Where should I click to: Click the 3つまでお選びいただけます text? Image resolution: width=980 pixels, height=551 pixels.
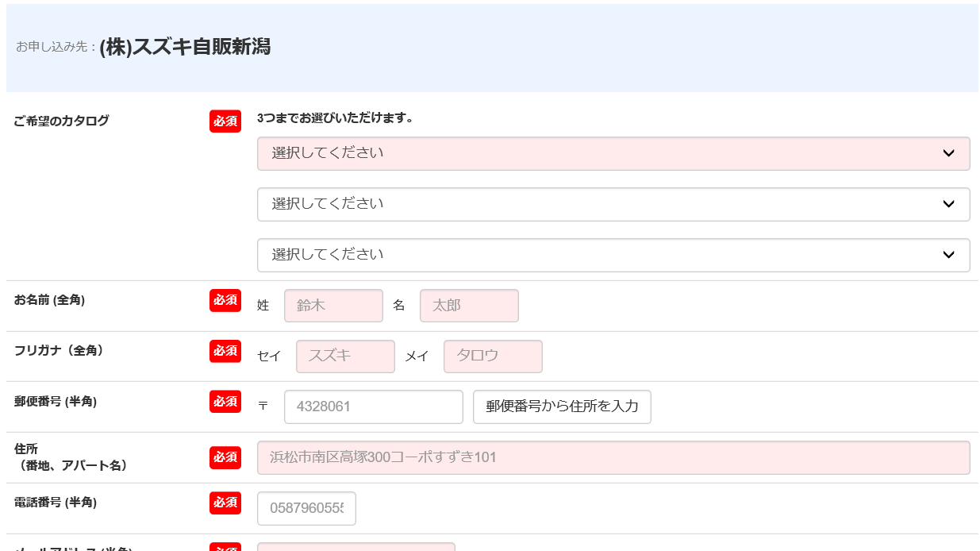(335, 118)
